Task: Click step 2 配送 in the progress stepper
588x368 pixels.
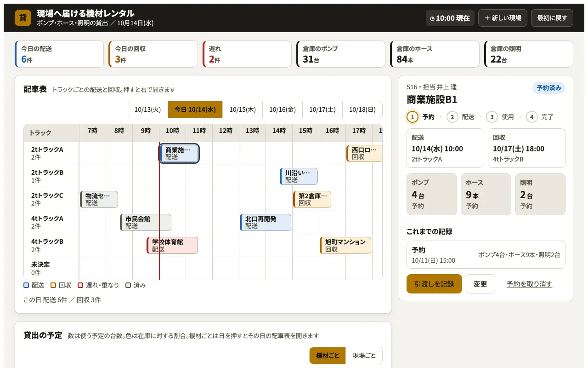Action: point(460,117)
